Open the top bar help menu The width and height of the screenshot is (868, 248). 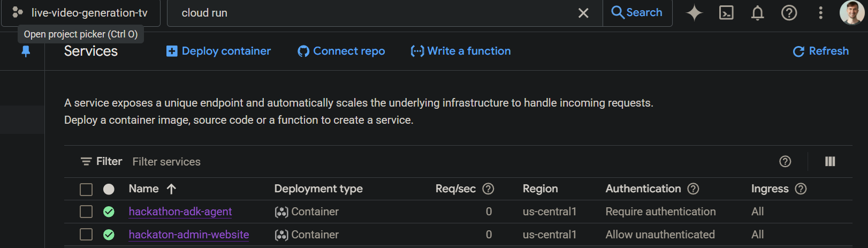pyautogui.click(x=789, y=13)
